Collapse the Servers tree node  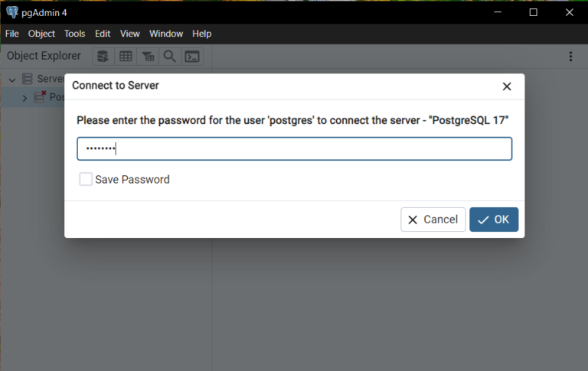click(x=12, y=80)
